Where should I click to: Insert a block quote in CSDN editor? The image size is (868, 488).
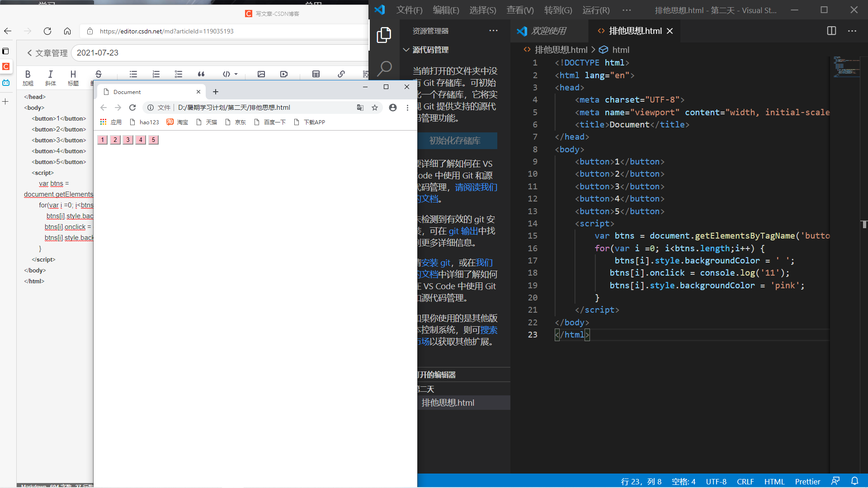point(201,74)
